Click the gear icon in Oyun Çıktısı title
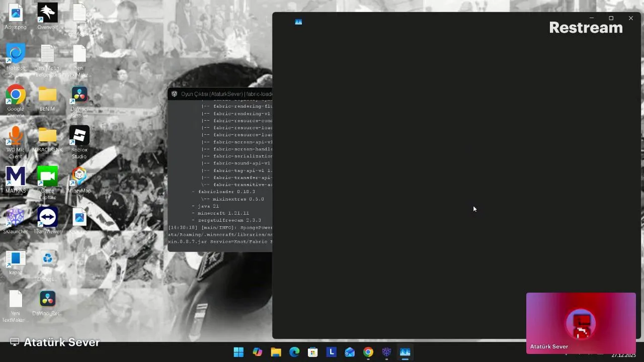644x362 pixels. (174, 94)
